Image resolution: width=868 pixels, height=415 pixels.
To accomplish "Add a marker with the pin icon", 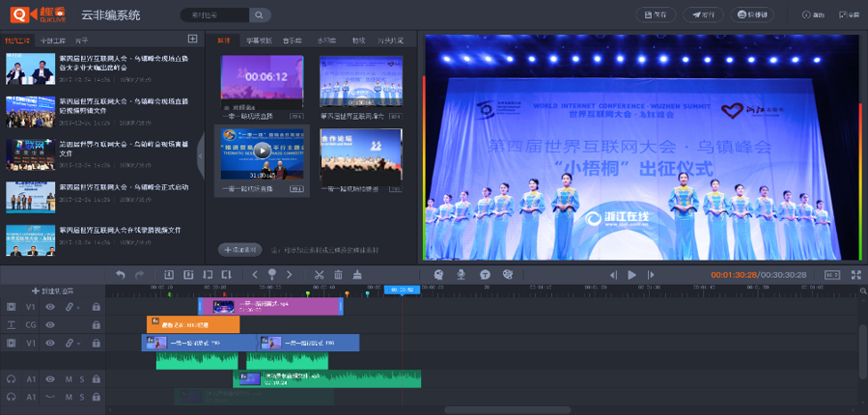I will [272, 274].
